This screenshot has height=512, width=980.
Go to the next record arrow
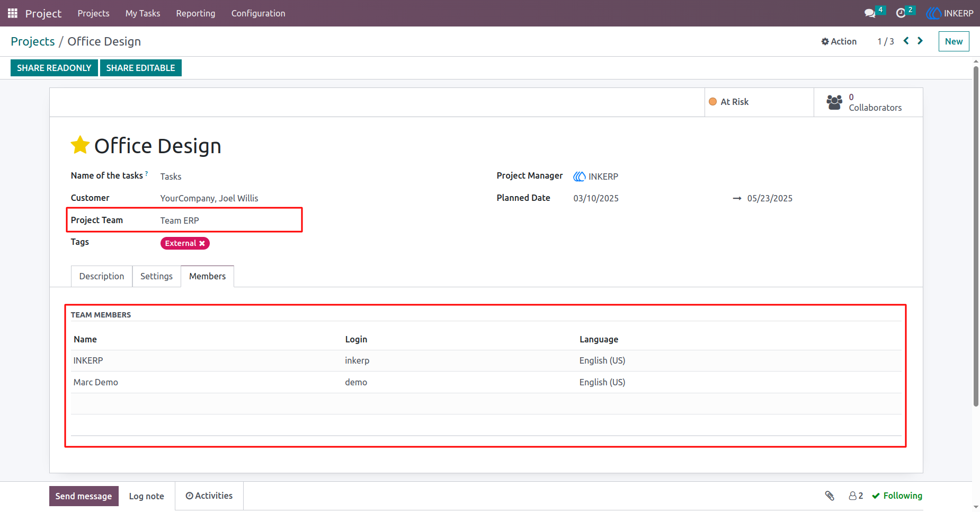[920, 41]
